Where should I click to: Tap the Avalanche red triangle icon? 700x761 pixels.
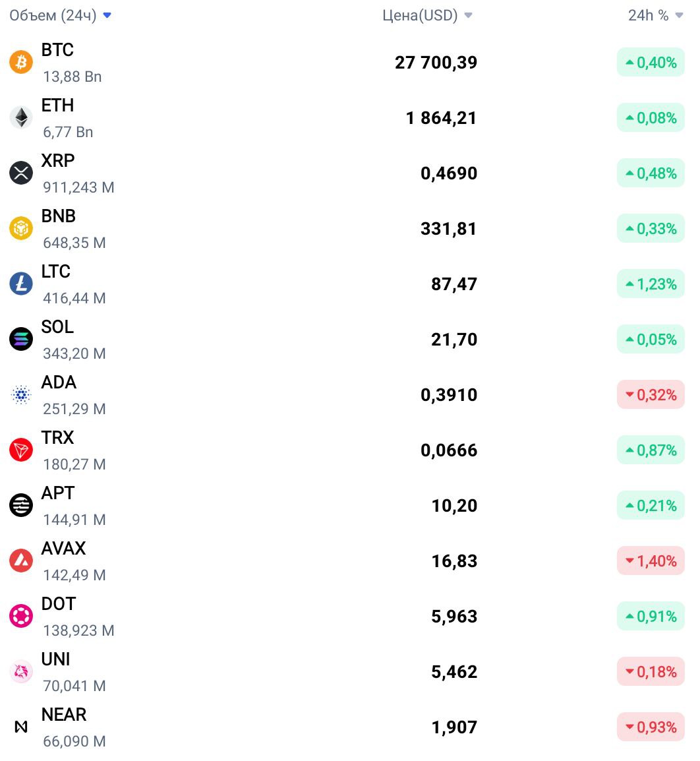[x=21, y=561]
